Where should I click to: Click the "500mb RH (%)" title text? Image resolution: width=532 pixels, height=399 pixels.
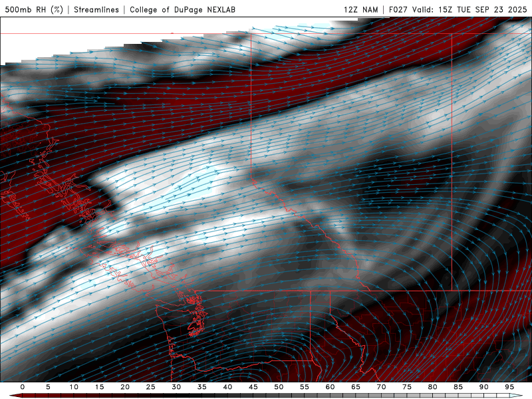[34, 9]
